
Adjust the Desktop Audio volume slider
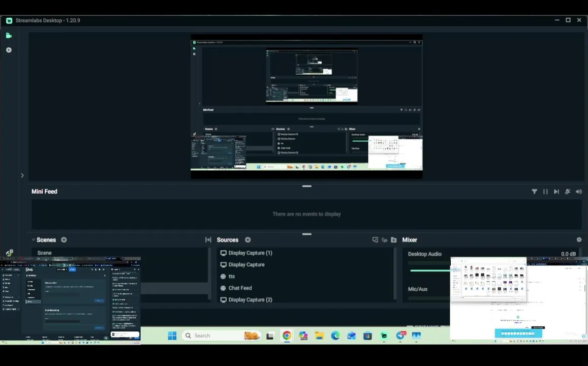(429, 270)
